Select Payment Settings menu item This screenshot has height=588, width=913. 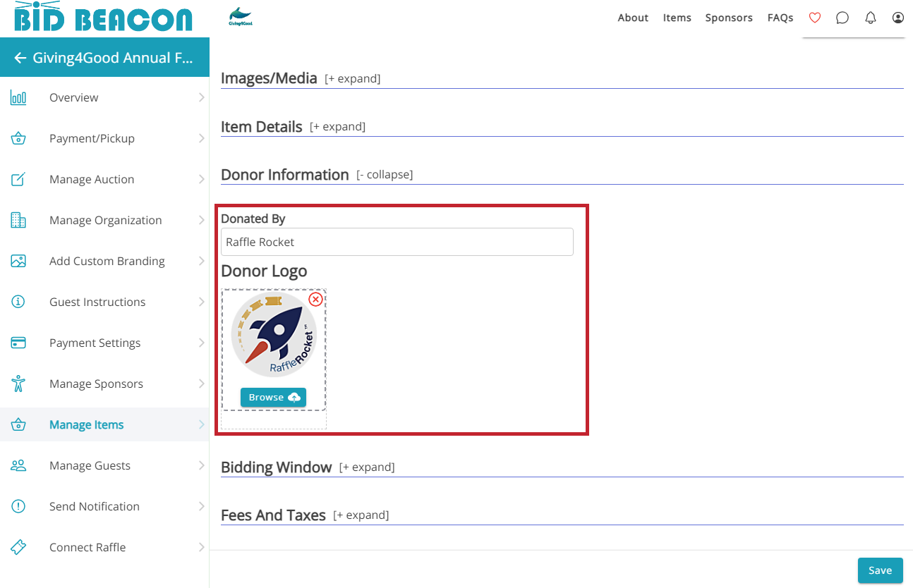click(104, 343)
